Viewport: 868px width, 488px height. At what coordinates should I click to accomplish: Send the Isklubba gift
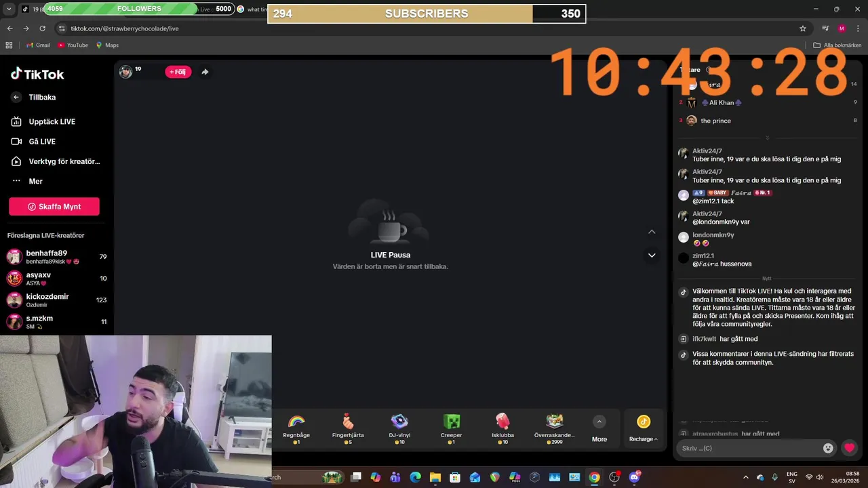[502, 429]
